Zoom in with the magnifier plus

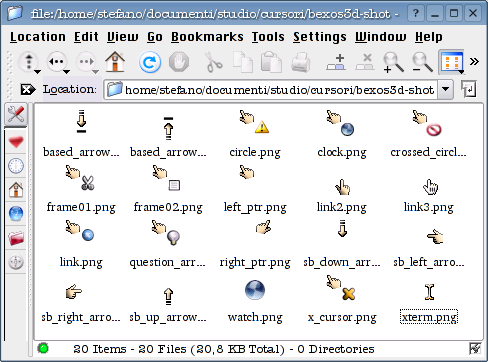(x=393, y=62)
